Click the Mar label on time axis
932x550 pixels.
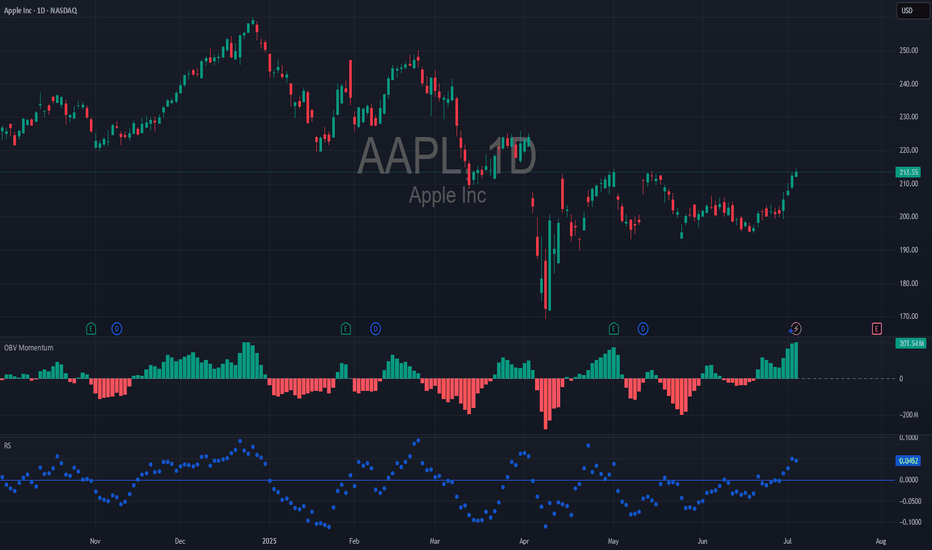coord(434,542)
